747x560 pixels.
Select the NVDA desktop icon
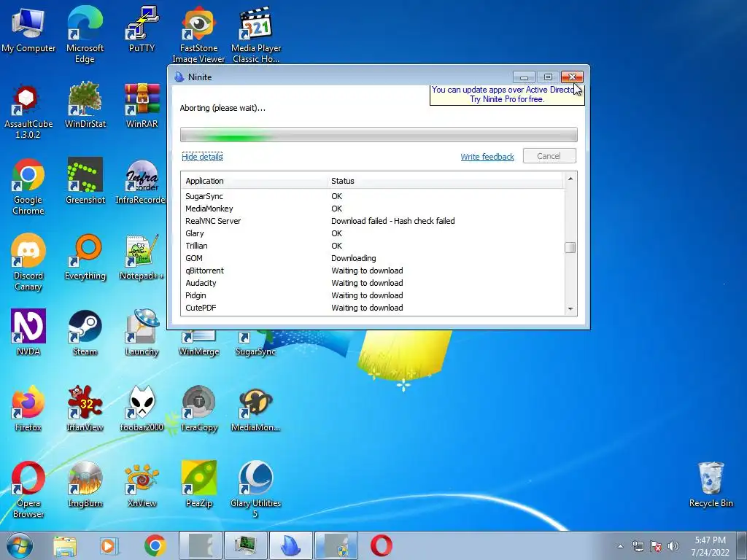click(28, 332)
